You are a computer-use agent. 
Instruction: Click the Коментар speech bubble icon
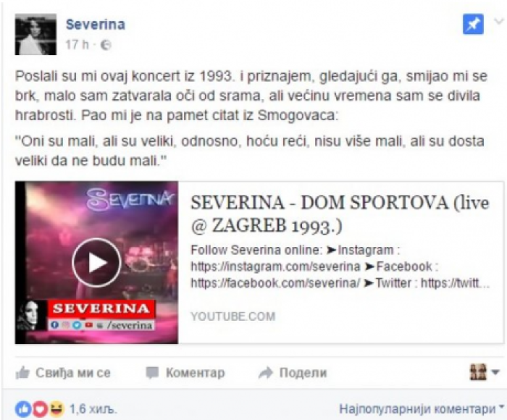point(152,373)
